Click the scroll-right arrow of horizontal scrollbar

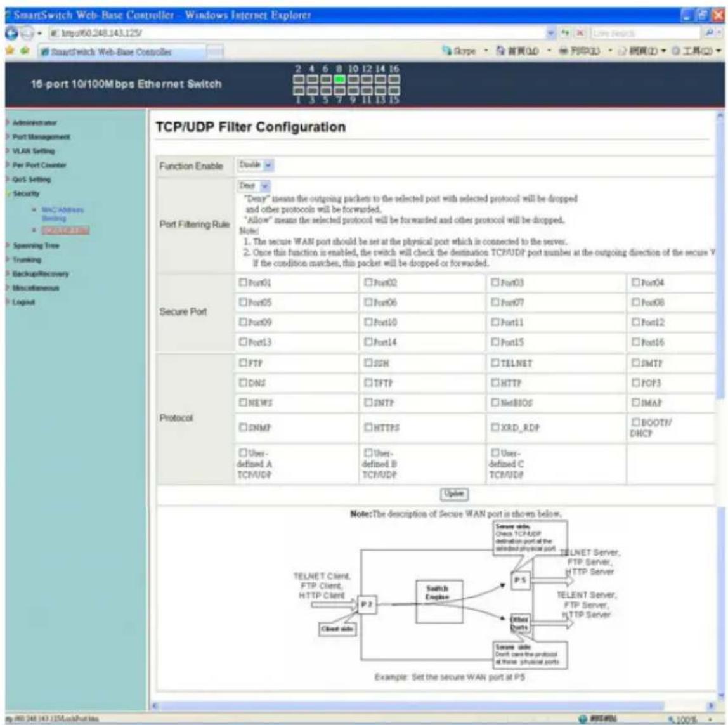[711, 706]
